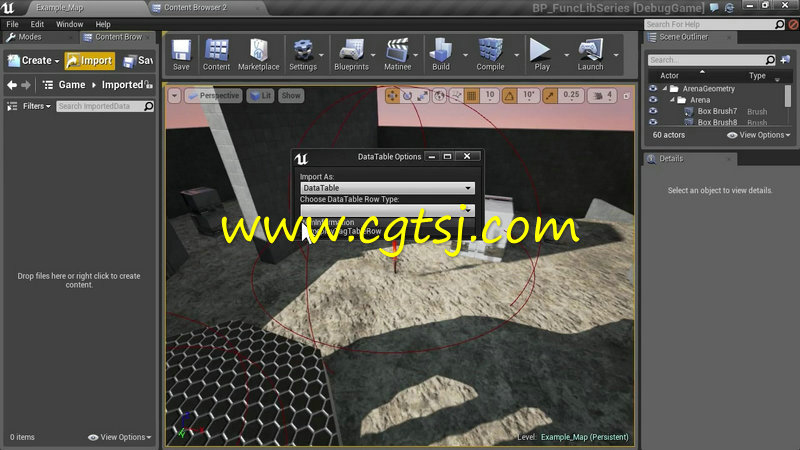Click the path tree icon beside Game

pos(47,85)
